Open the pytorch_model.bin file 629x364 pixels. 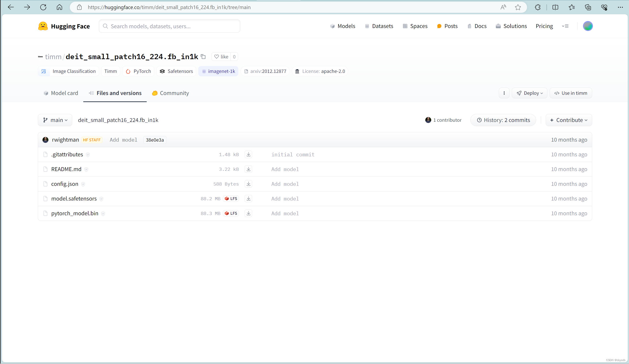pyautogui.click(x=75, y=213)
